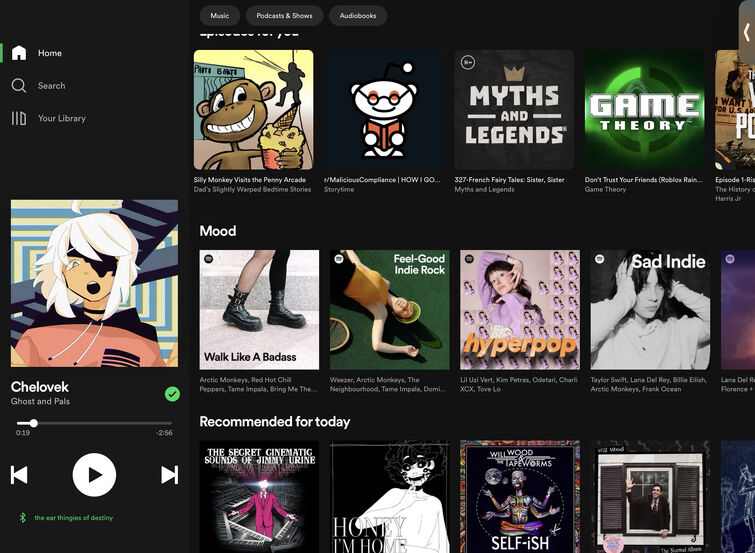The width and height of the screenshot is (755, 553).
Task: Click the Bluetooth device icon
Action: [x=22, y=518]
